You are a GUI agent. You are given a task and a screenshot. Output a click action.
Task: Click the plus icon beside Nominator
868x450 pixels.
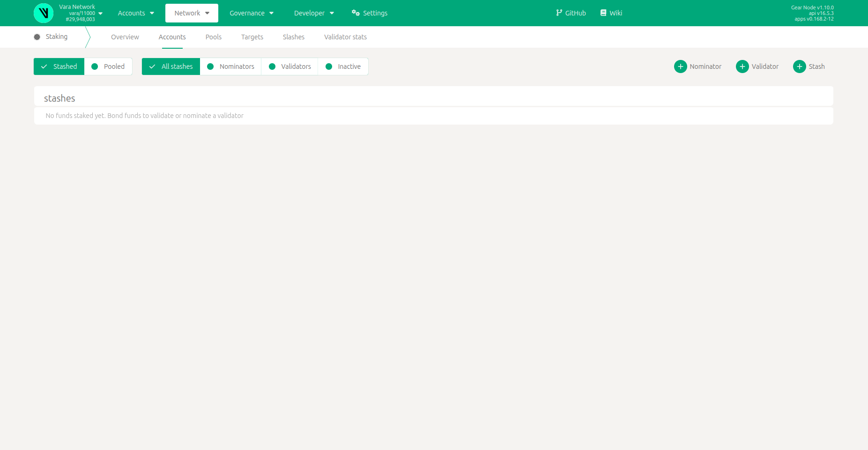681,66
